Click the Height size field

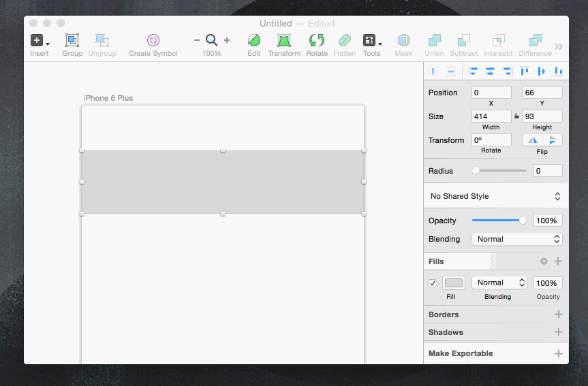[542, 116]
